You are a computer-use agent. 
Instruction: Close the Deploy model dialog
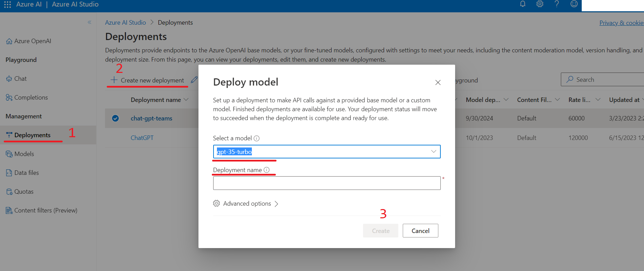pos(438,82)
